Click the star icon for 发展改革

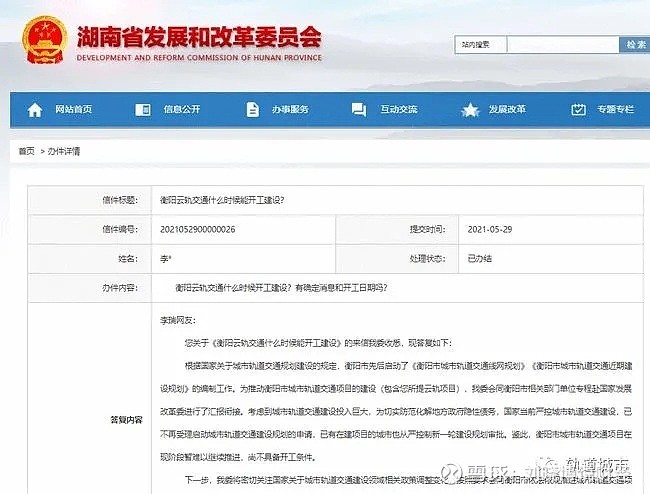tap(470, 110)
